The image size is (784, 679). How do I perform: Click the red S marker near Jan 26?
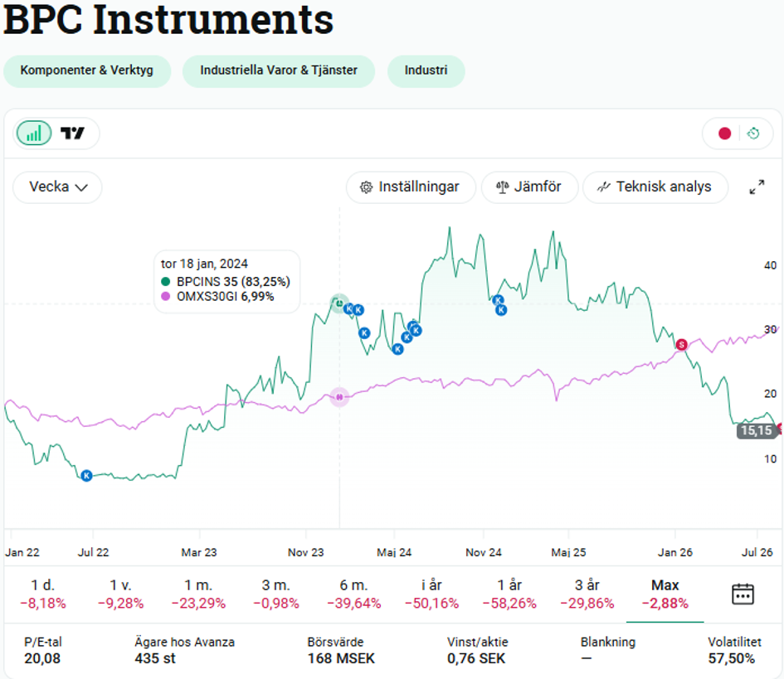pyautogui.click(x=681, y=345)
